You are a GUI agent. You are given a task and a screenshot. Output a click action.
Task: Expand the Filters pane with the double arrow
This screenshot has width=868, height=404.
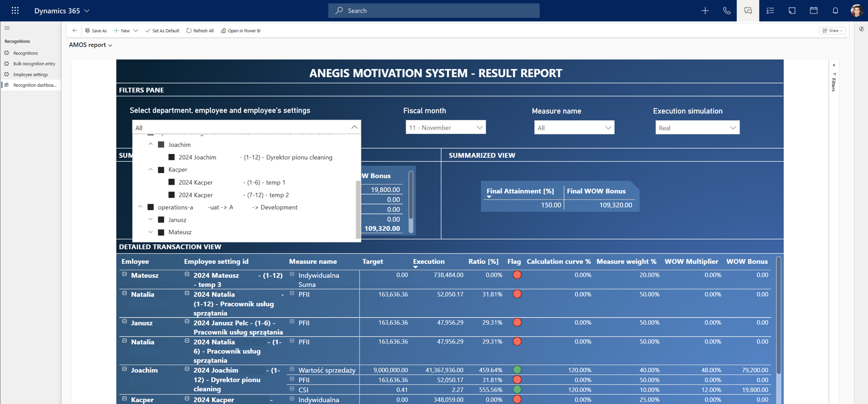pos(834,65)
